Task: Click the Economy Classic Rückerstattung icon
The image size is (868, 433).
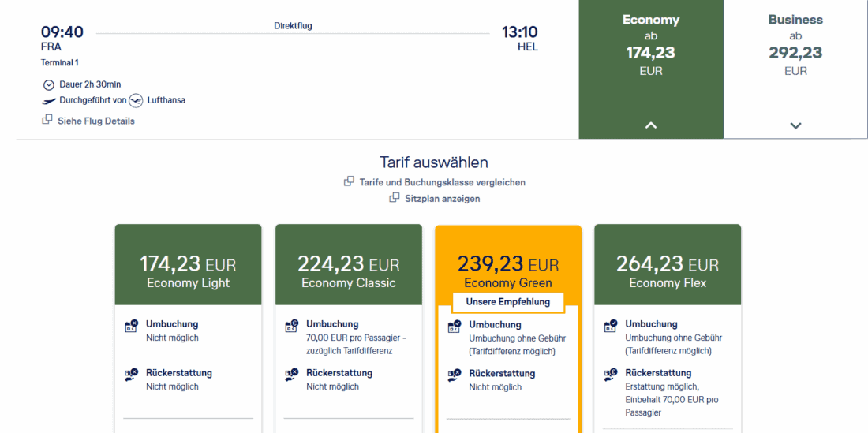Action: tap(292, 375)
